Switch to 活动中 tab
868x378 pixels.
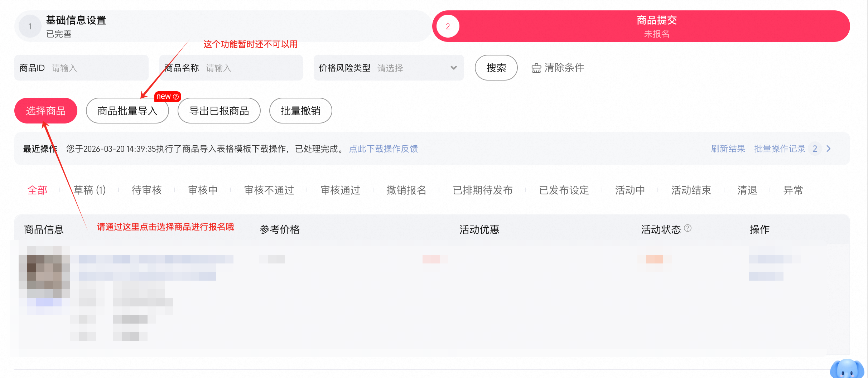630,190
